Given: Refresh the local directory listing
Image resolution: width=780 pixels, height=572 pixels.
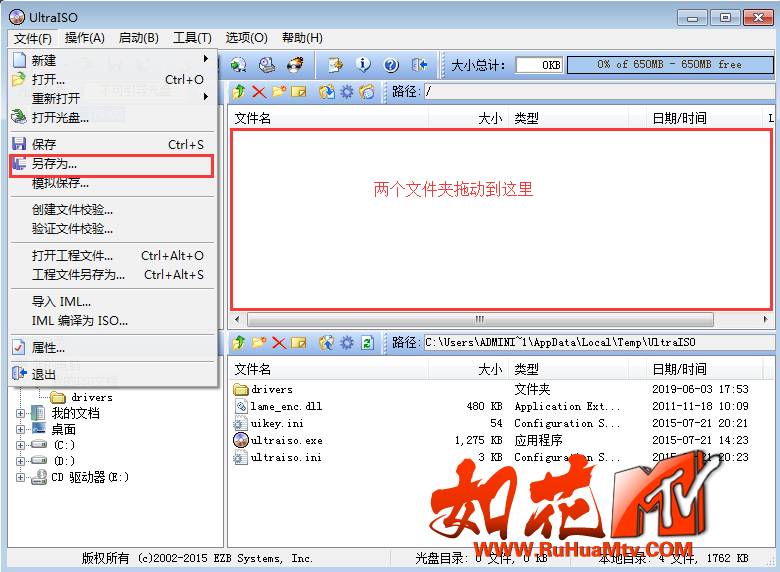Looking at the screenshot, I should click(x=368, y=343).
